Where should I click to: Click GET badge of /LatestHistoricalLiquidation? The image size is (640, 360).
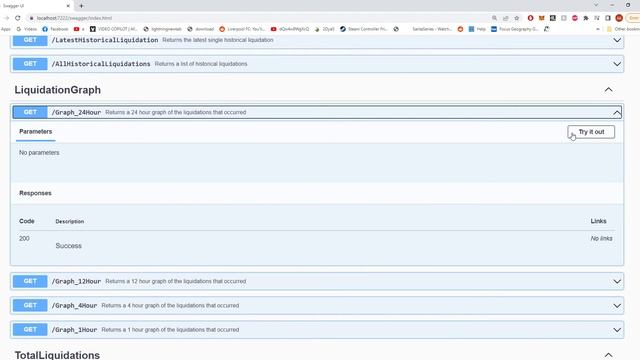click(30, 40)
